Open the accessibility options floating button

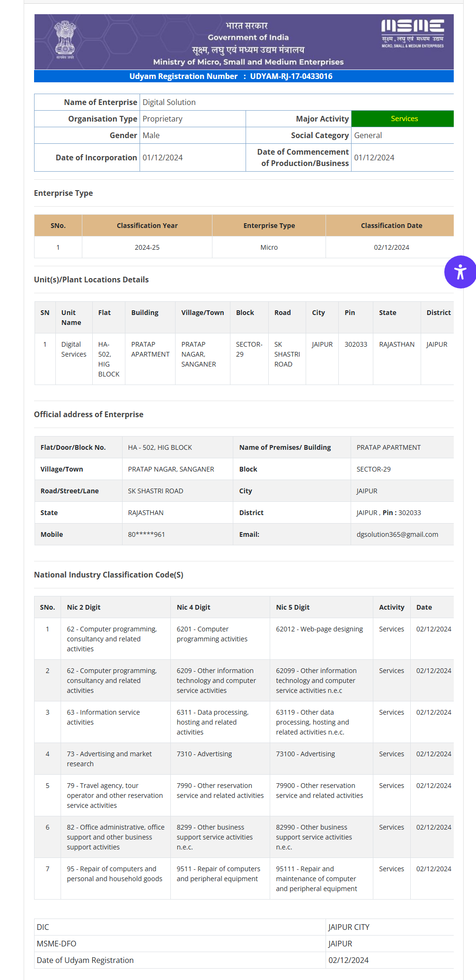pos(460,272)
